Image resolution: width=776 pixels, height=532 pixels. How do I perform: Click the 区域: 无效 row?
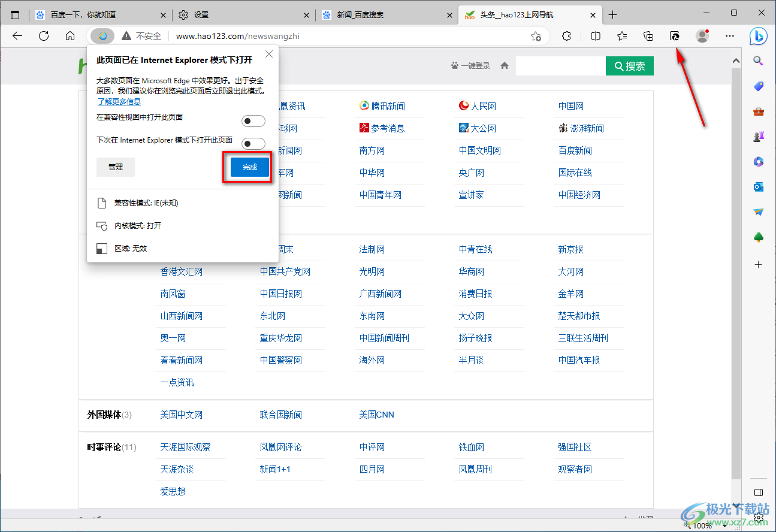[182, 248]
